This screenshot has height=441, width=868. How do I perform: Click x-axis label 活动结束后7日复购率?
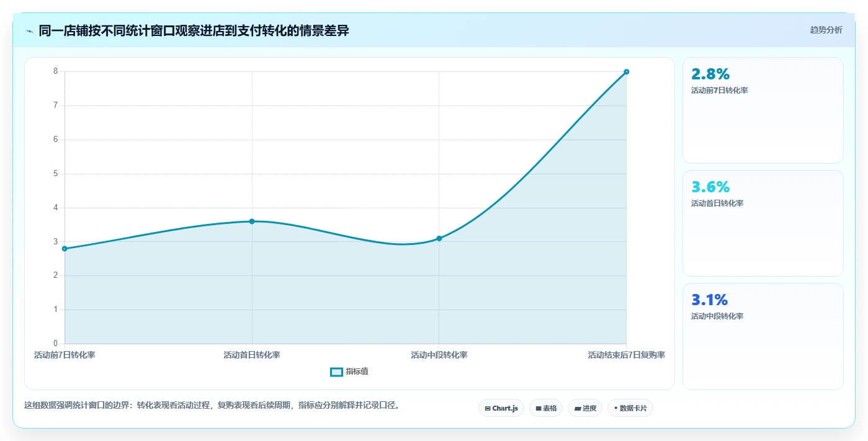click(x=626, y=355)
